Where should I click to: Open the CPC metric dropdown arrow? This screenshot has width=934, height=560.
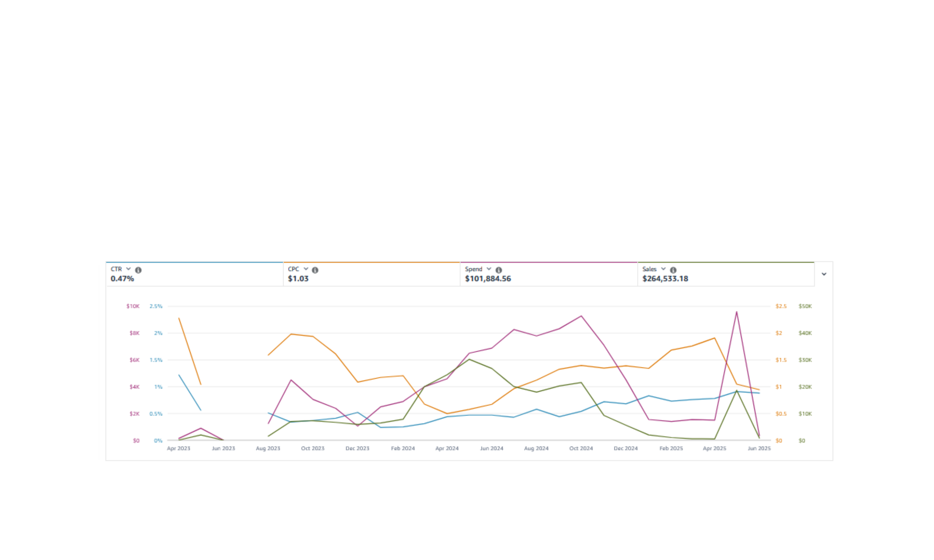(306, 269)
